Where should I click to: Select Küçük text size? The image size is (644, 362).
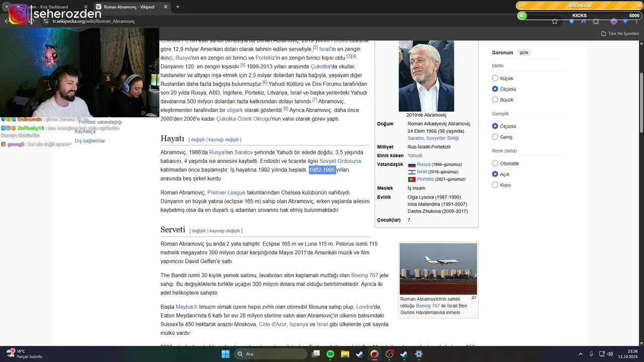coord(495,78)
